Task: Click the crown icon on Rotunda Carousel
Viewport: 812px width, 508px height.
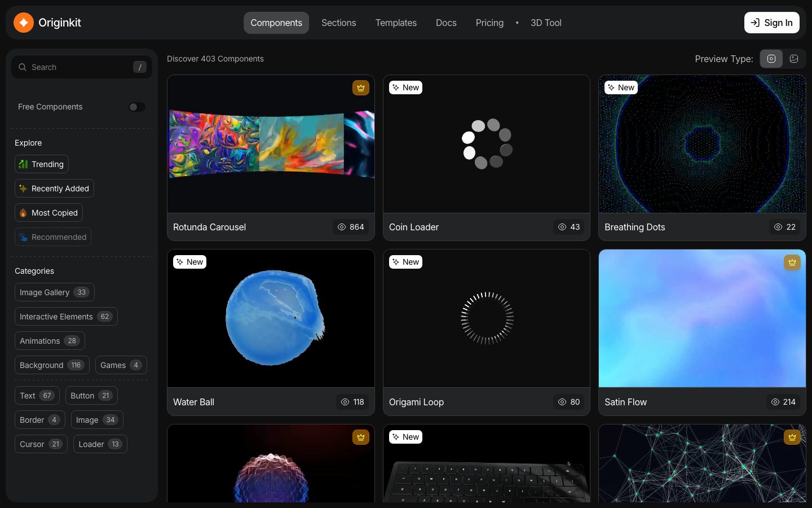Action: click(361, 87)
